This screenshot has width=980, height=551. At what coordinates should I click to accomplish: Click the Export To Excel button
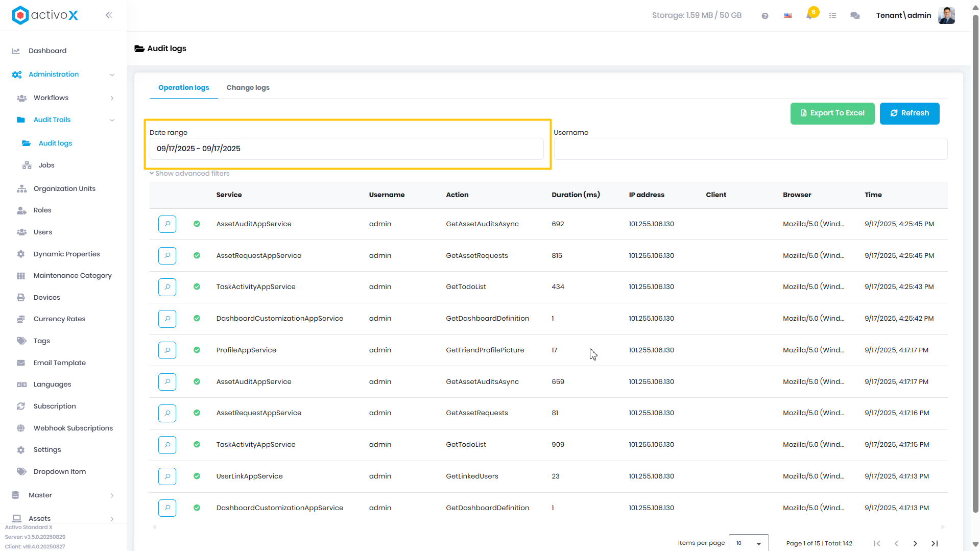point(832,113)
